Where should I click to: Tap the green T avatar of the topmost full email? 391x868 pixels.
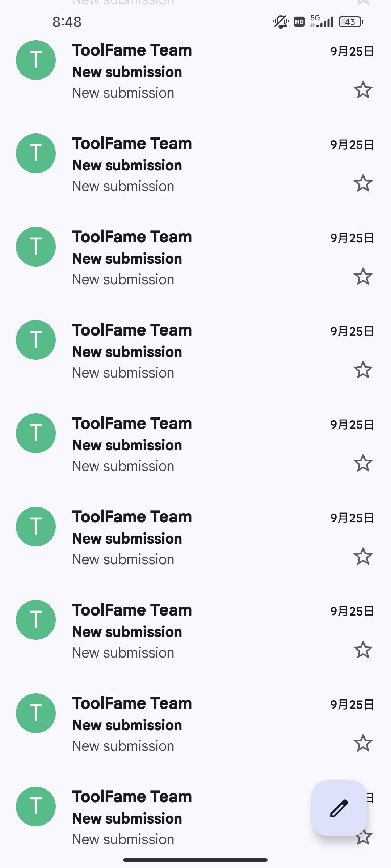(36, 60)
